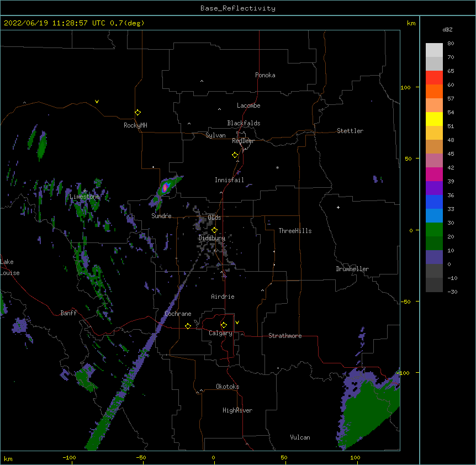
Task: Click the Okotoks label
Action: point(228,387)
